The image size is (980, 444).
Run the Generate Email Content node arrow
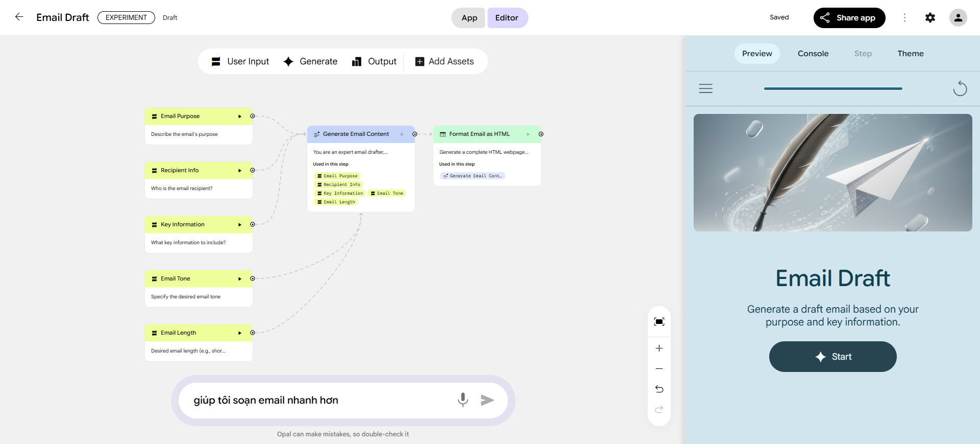(x=402, y=134)
